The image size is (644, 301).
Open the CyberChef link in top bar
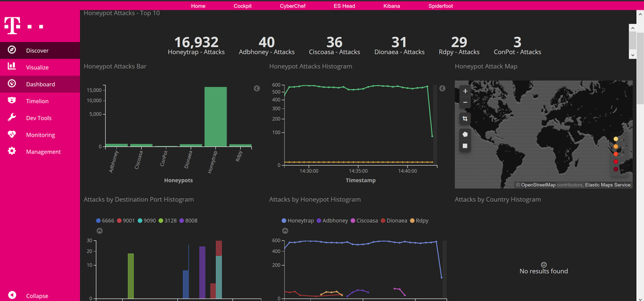pyautogui.click(x=292, y=6)
